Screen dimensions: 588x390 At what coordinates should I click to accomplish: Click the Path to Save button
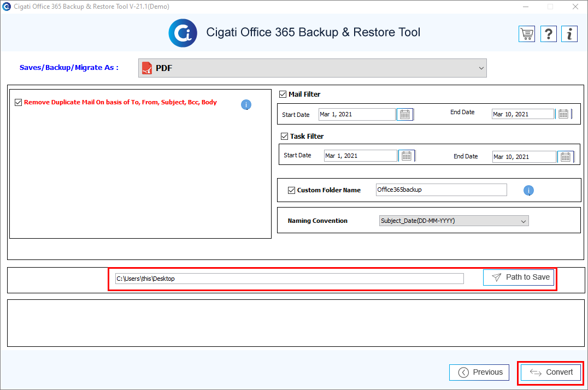(519, 277)
